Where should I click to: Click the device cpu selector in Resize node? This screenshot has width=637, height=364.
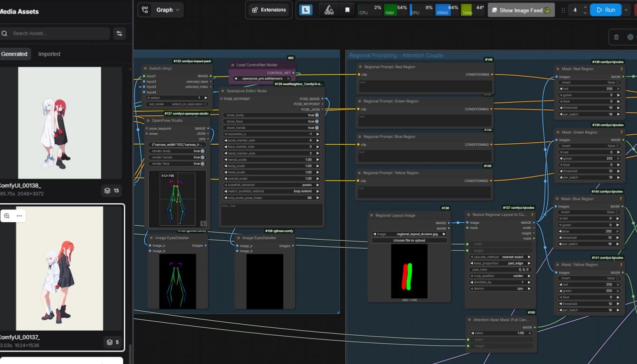point(500,288)
